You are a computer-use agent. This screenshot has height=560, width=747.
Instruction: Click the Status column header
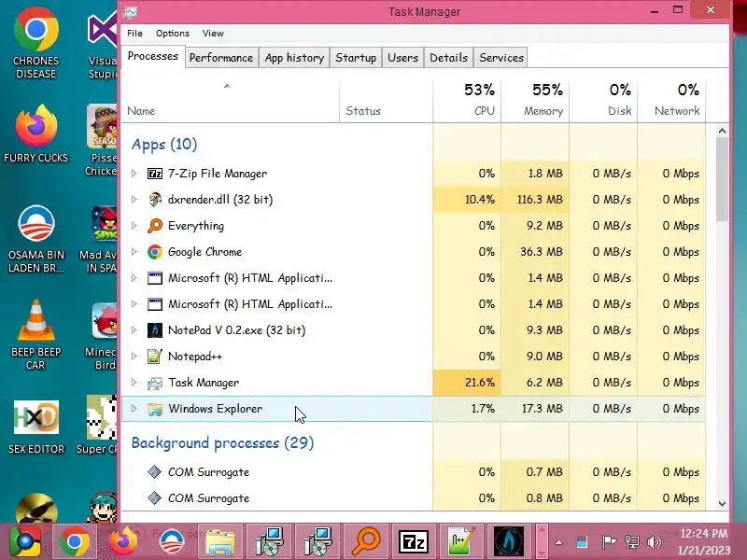tap(387, 100)
